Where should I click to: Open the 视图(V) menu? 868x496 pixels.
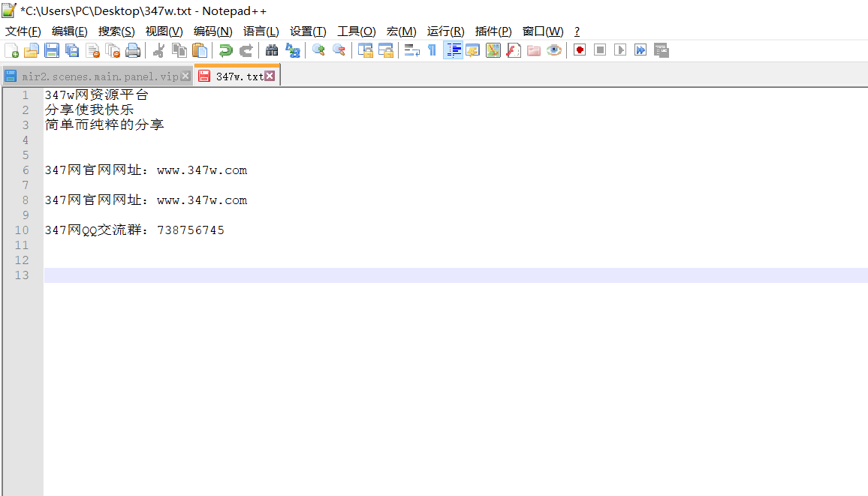point(164,32)
